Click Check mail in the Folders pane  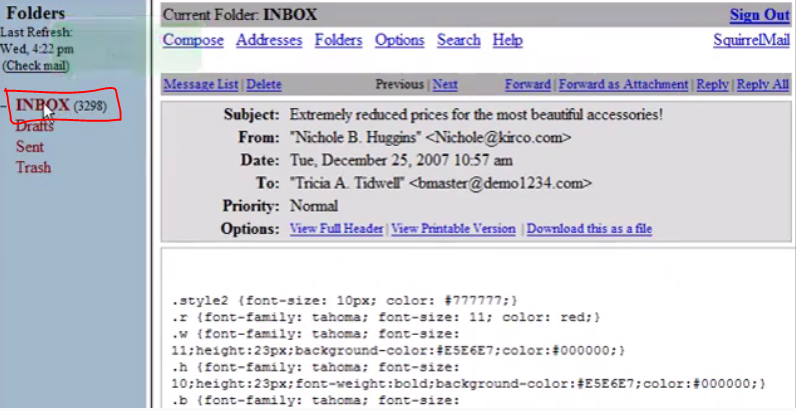coord(36,65)
